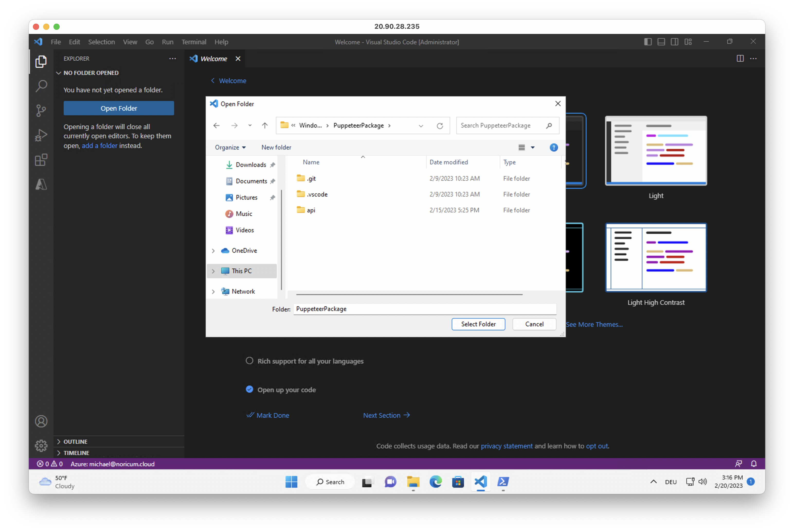
Task: Expand the OUTLINE section
Action: point(75,442)
